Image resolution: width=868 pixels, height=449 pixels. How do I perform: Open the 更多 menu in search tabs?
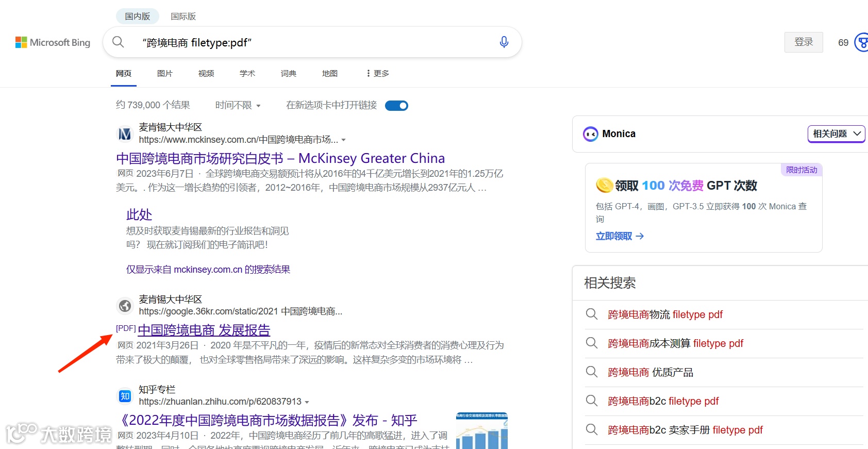[378, 73]
